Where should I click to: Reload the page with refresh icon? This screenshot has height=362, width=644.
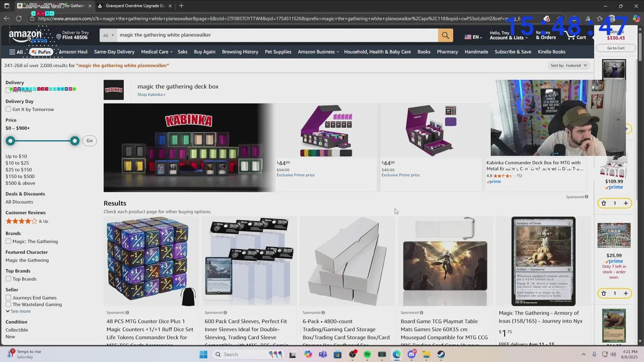(x=19, y=19)
